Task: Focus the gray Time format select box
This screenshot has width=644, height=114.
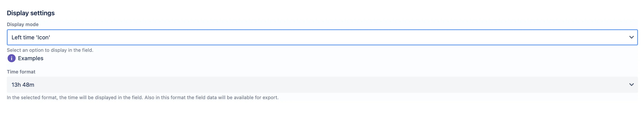Action: pos(322,85)
